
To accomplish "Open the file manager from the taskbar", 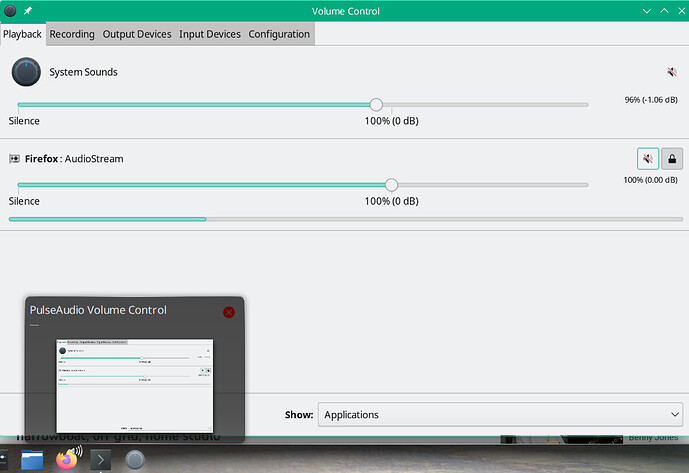I will pyautogui.click(x=33, y=460).
